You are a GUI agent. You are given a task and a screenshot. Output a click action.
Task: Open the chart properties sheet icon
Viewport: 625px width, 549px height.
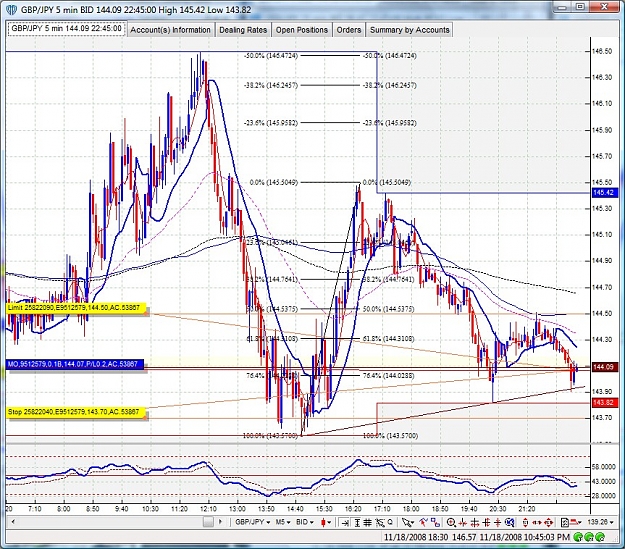(x=565, y=523)
